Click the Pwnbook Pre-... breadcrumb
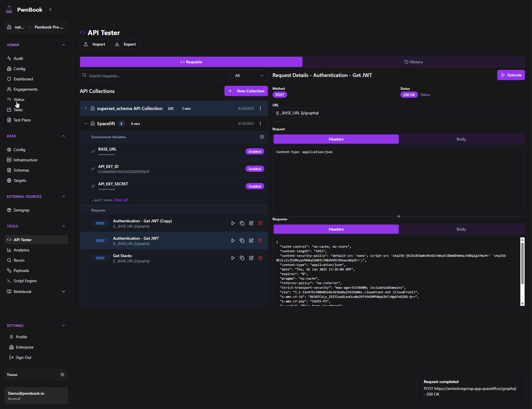532x409 pixels. point(49,27)
